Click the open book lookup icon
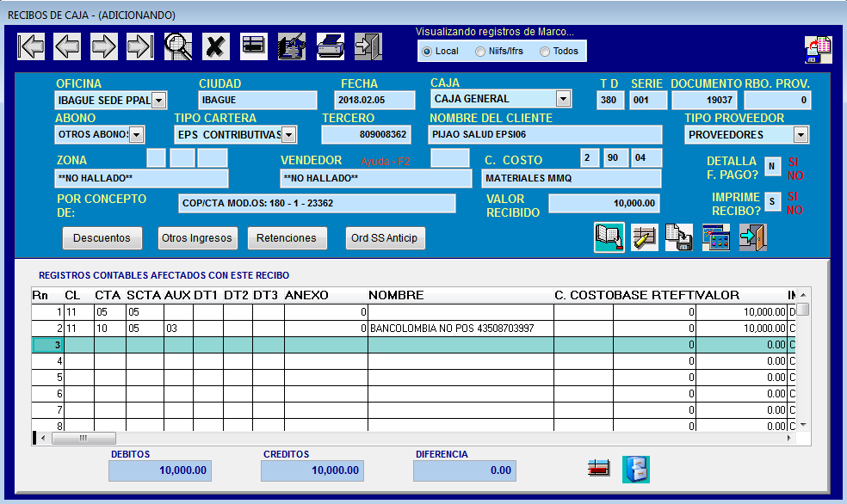This screenshot has width=847, height=504. point(609,237)
